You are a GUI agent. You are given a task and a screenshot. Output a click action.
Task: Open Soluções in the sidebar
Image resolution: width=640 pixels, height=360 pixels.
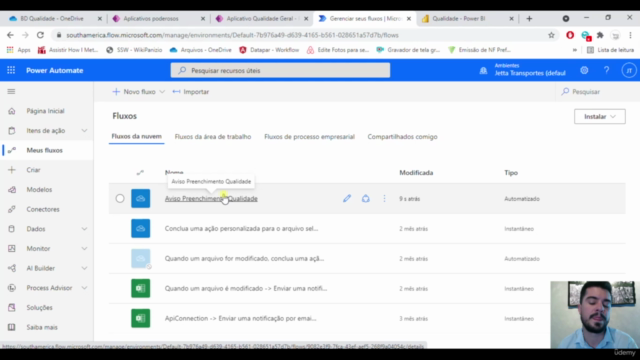click(47, 307)
